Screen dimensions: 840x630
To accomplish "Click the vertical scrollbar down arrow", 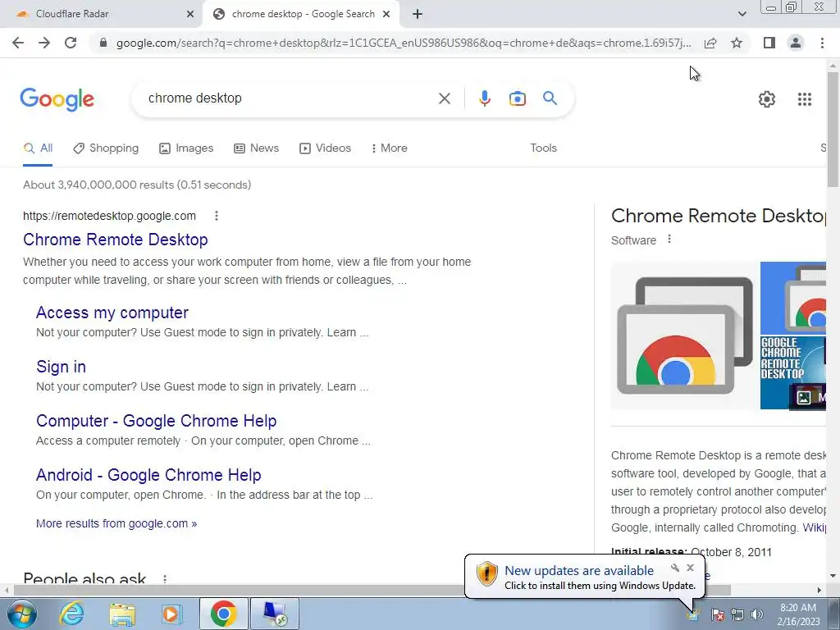I will pyautogui.click(x=833, y=577).
